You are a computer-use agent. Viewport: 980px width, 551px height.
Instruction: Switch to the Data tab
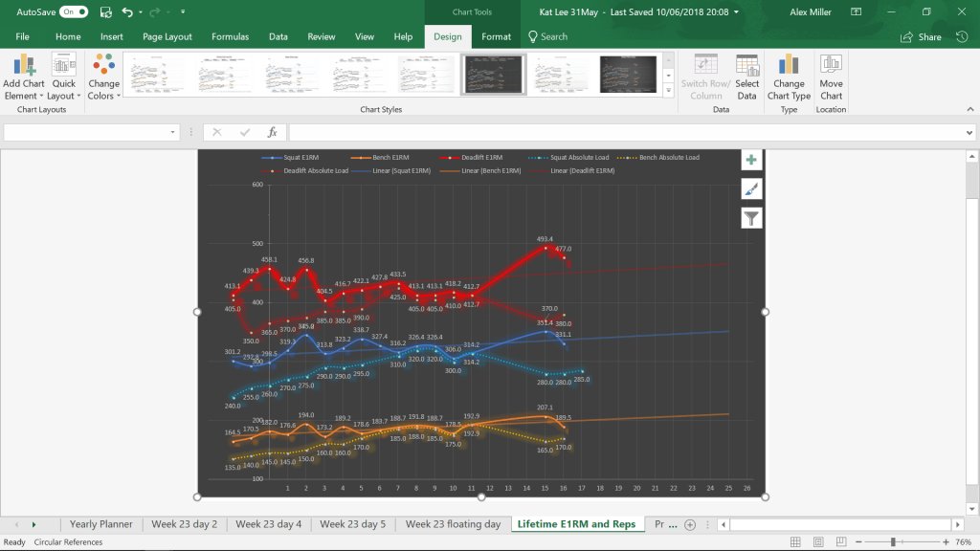pos(278,37)
